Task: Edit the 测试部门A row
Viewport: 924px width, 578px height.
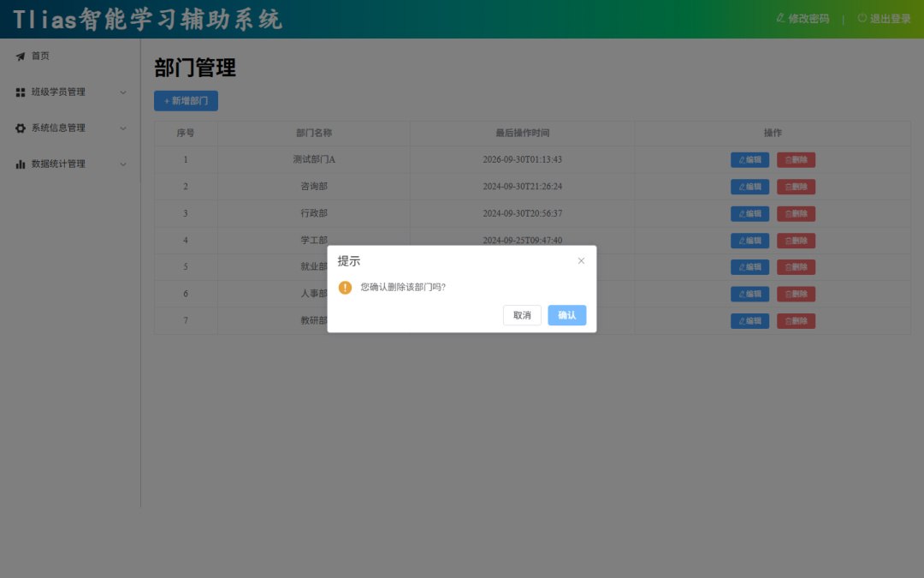Action: pyautogui.click(x=749, y=160)
